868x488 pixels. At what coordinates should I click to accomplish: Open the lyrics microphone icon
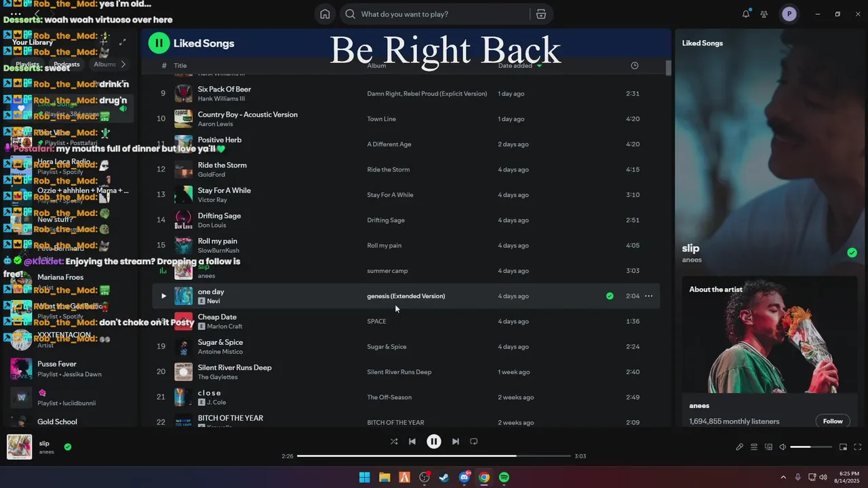740,447
